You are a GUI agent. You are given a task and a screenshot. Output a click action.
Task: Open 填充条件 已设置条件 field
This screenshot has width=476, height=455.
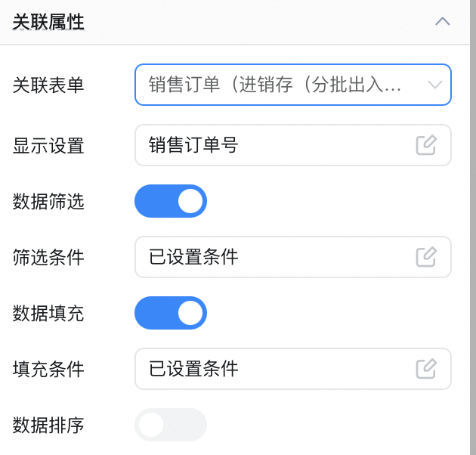click(x=293, y=369)
